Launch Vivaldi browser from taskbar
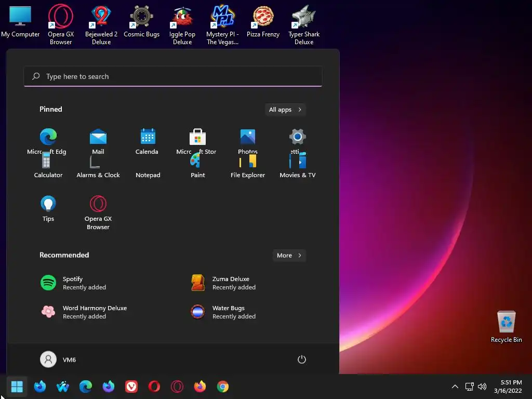This screenshot has width=532, height=399. tap(131, 387)
